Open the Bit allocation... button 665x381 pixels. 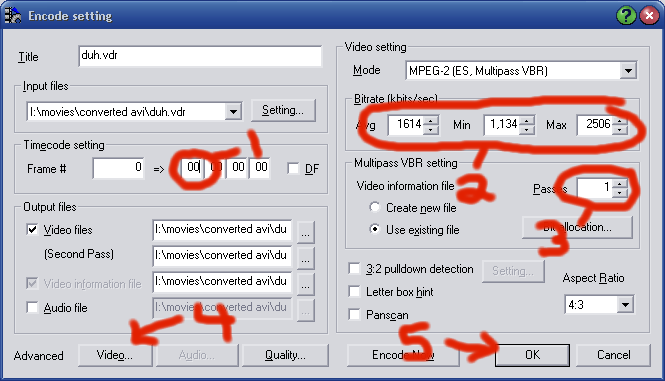[x=577, y=227]
